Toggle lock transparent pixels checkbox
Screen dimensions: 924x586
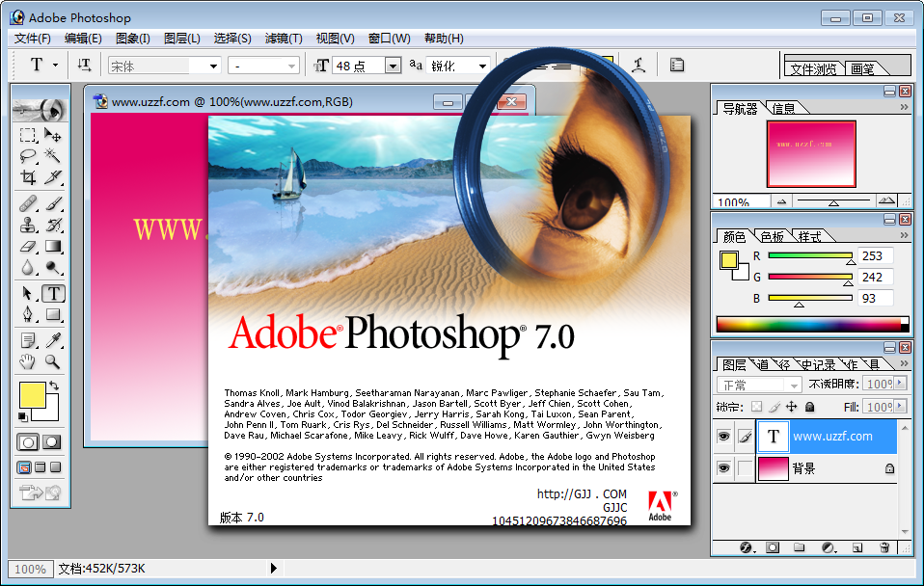coord(757,407)
